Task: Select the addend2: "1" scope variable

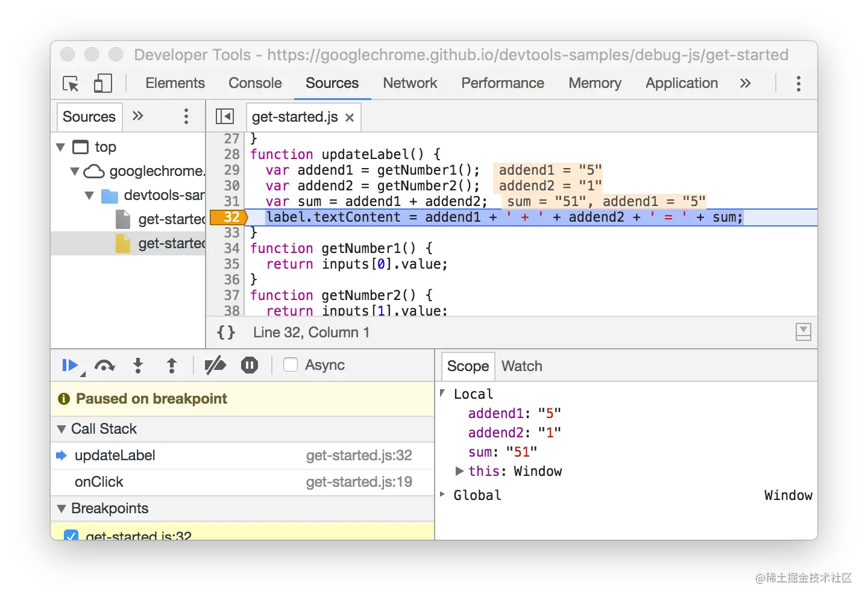Action: 514,433
